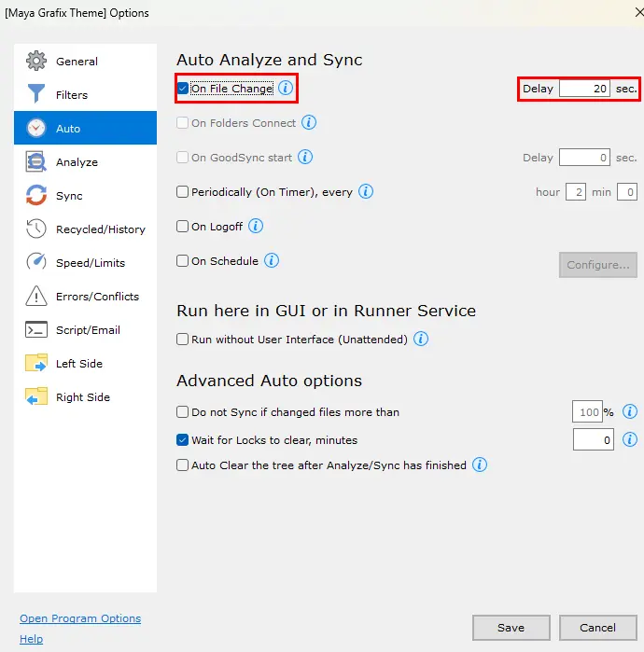Enable Do not Sync if changed files
The height and width of the screenshot is (652, 644).
182,411
